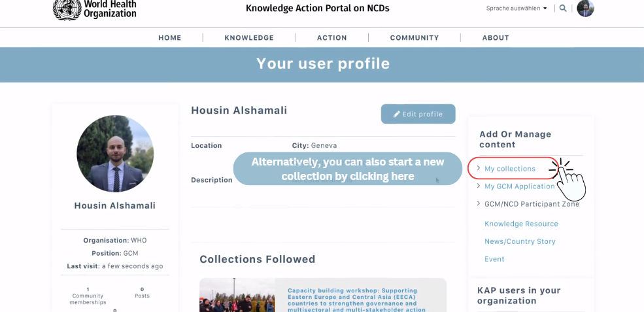The height and width of the screenshot is (312, 644).
Task: Open the ACTION menu
Action: [x=332, y=38]
